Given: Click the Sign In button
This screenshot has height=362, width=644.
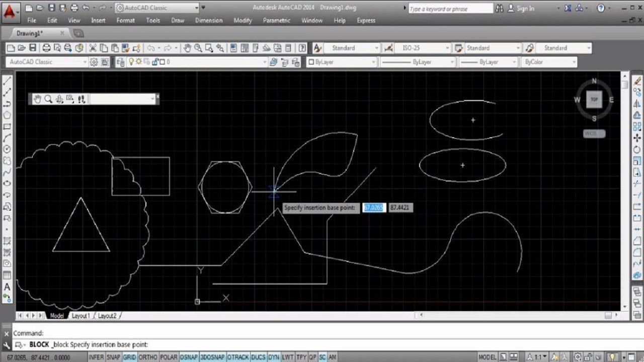Looking at the screenshot, I should coord(521,8).
